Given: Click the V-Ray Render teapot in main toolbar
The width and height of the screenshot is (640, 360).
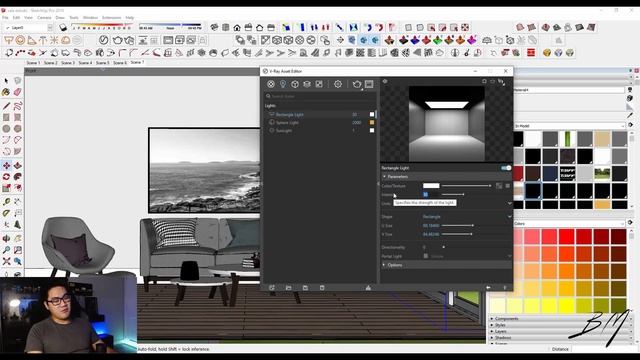Looking at the screenshot, I should 118,40.
